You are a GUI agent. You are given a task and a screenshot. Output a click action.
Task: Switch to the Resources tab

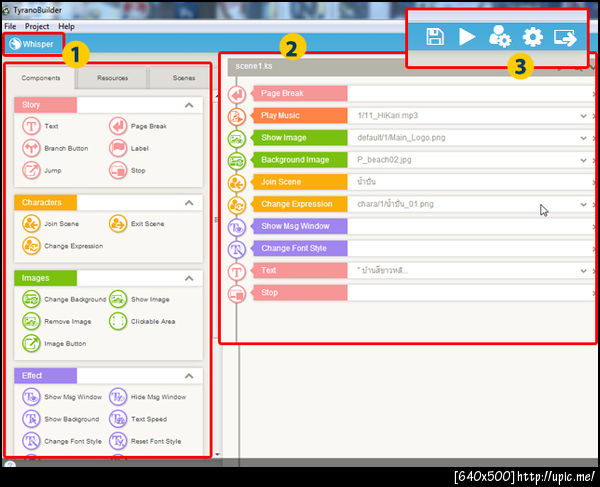tap(112, 78)
